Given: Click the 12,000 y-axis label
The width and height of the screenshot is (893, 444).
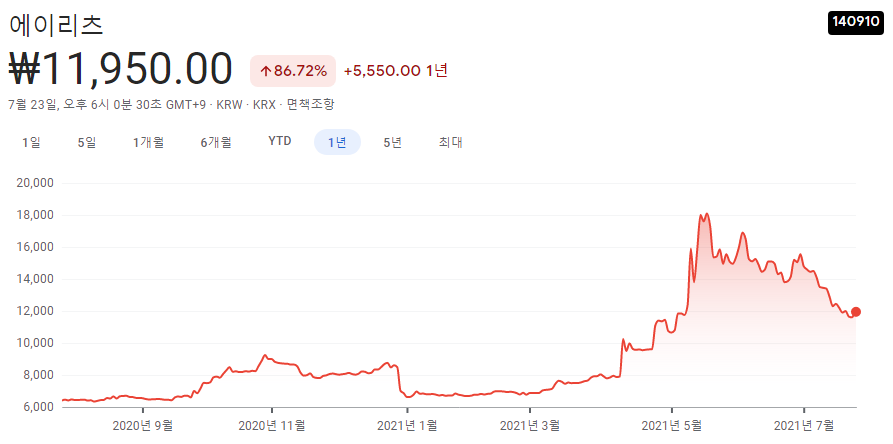Looking at the screenshot, I should click(36, 311).
